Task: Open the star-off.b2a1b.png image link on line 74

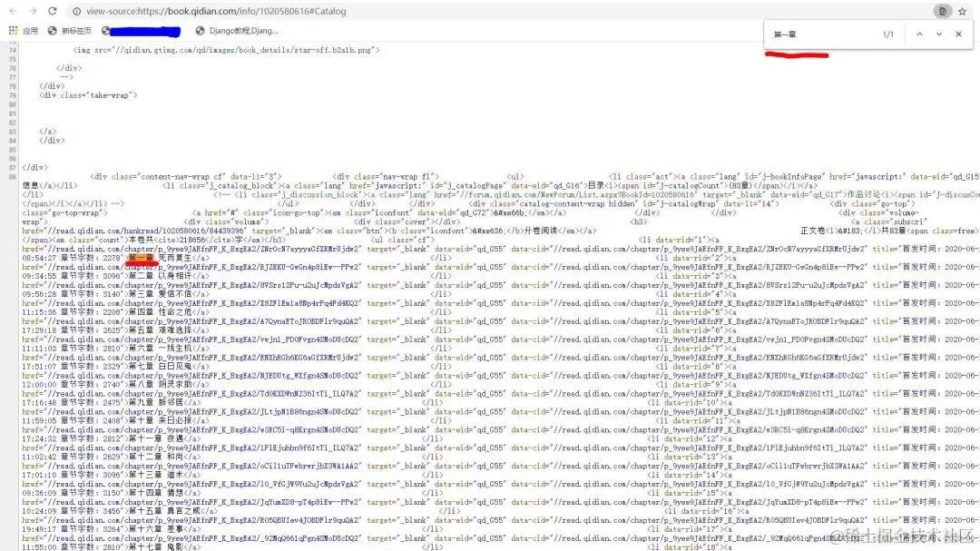Action: click(248, 49)
